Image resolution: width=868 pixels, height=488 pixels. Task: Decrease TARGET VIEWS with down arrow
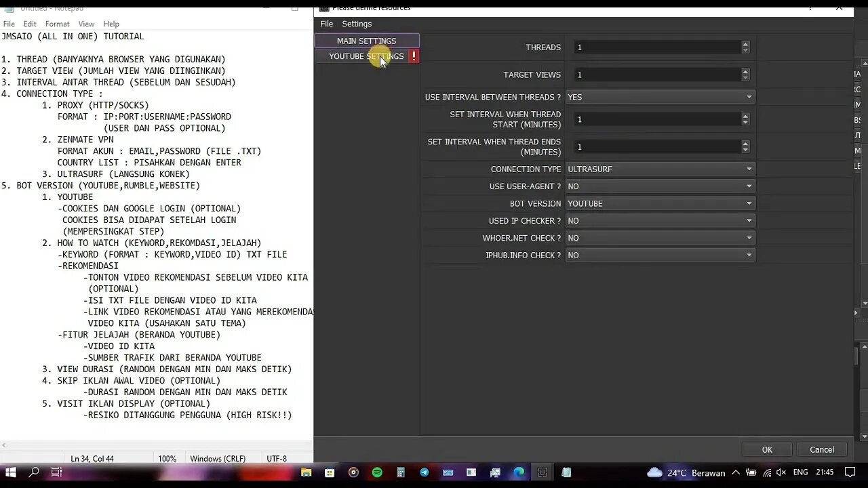(745, 78)
